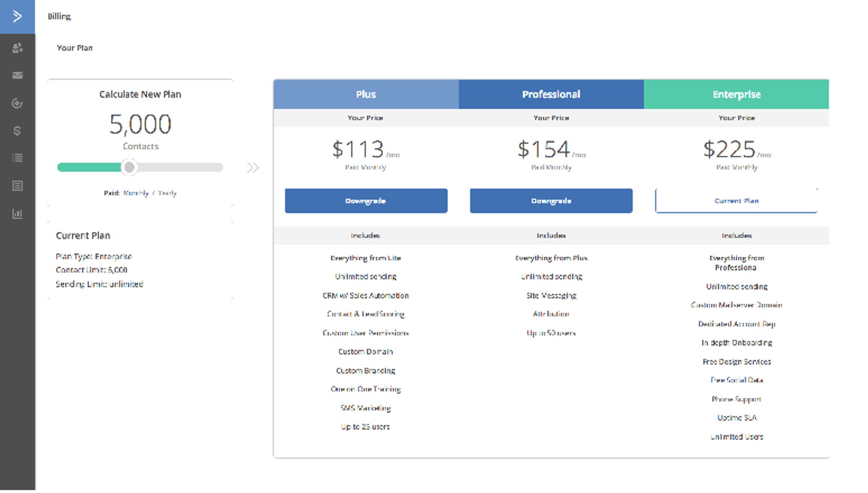Click the Your Plan heading link
Image resolution: width=868 pixels, height=493 pixels.
75,48
